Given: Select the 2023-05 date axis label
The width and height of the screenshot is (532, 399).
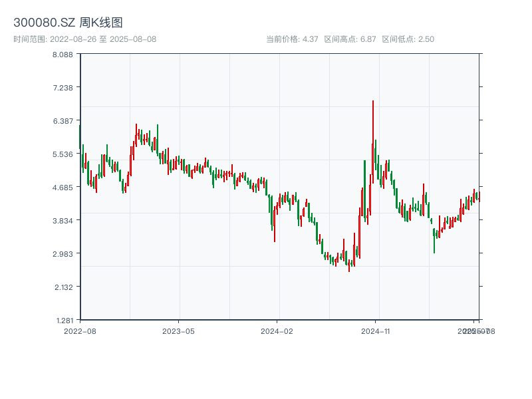Looking at the screenshot, I should pos(178,331).
